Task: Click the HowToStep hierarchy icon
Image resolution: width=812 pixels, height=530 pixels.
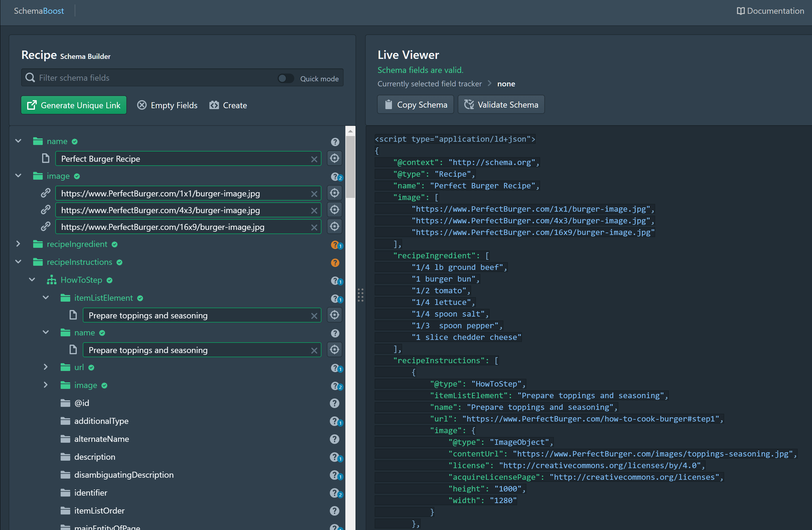Action: pos(51,280)
